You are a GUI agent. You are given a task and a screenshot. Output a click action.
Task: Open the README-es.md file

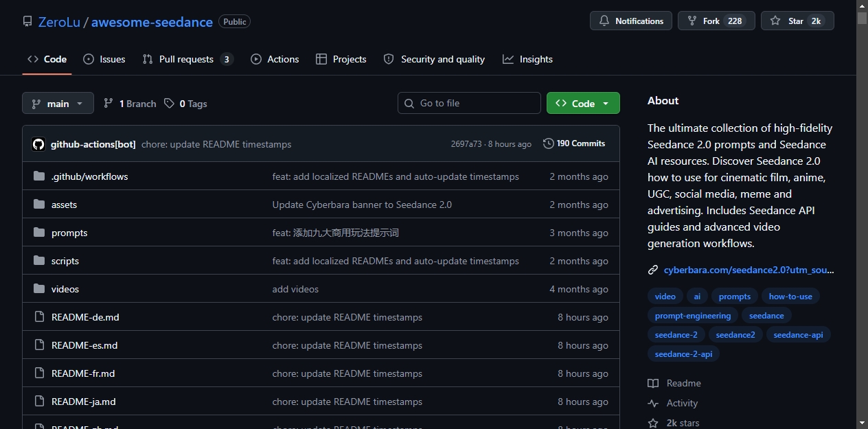84,345
